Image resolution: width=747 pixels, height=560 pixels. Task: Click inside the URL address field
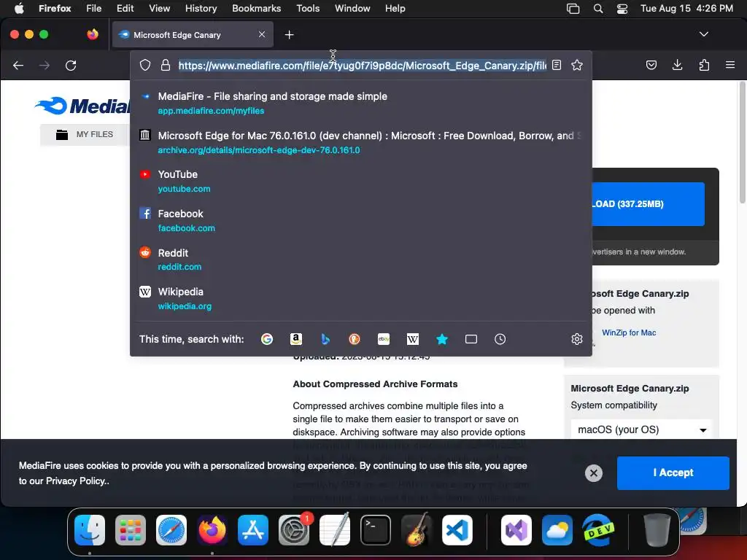362,65
